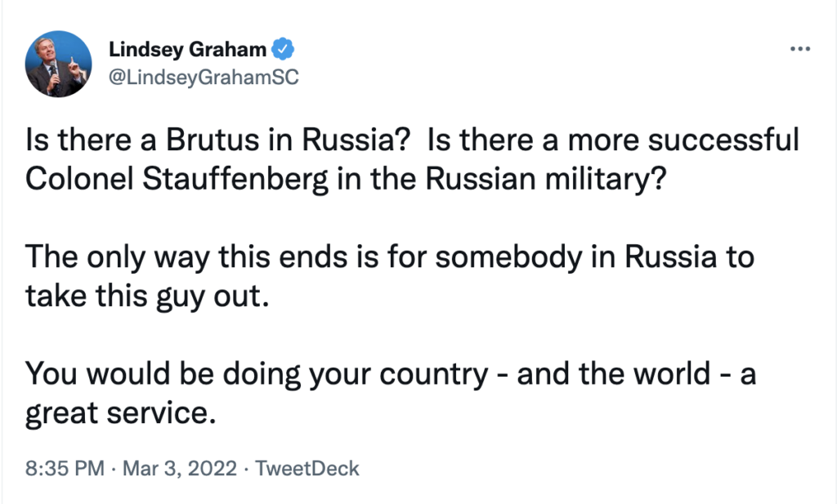Click the 8:35 PM timestamp
837x504 pixels.
[65, 469]
